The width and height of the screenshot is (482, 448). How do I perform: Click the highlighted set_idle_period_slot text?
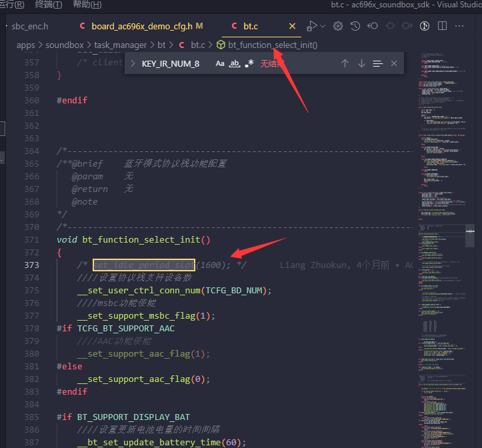click(x=144, y=265)
